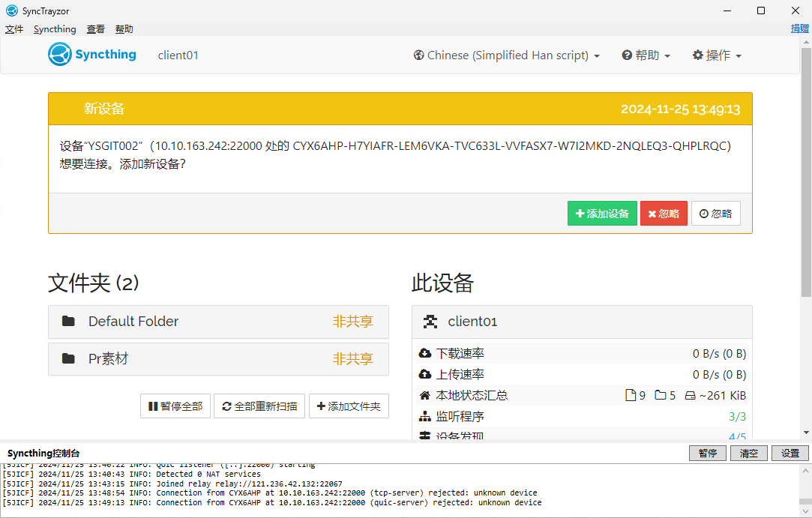
Task: Click the tcp-server rejected log line
Action: pyautogui.click(x=270, y=493)
